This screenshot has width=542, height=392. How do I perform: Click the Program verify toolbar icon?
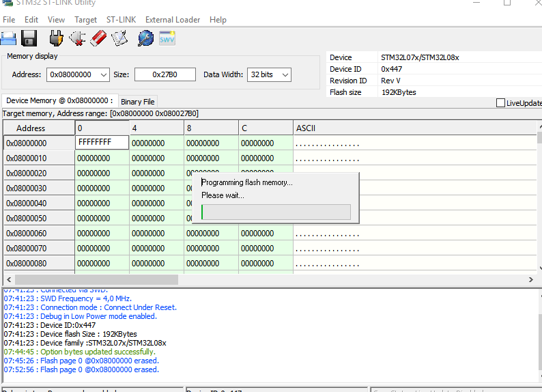tap(119, 38)
